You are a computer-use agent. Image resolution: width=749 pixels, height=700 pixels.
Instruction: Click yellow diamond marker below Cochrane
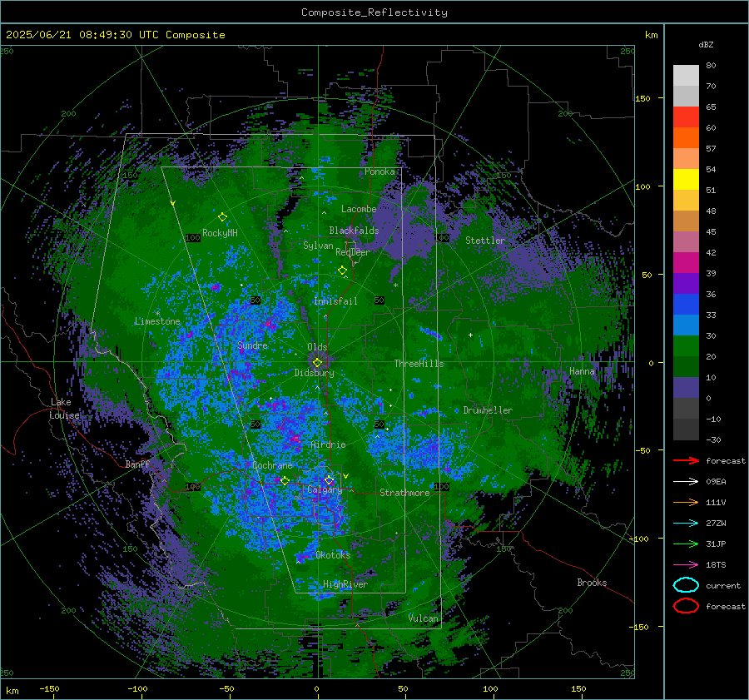(285, 481)
